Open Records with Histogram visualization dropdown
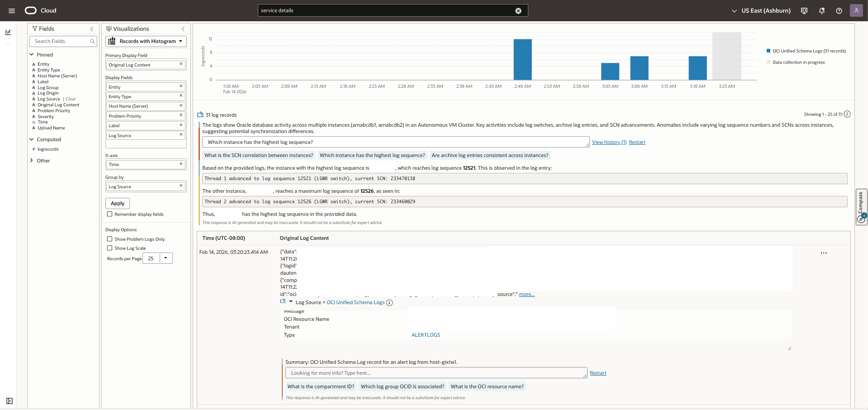This screenshot has width=868, height=410. pyautogui.click(x=146, y=41)
